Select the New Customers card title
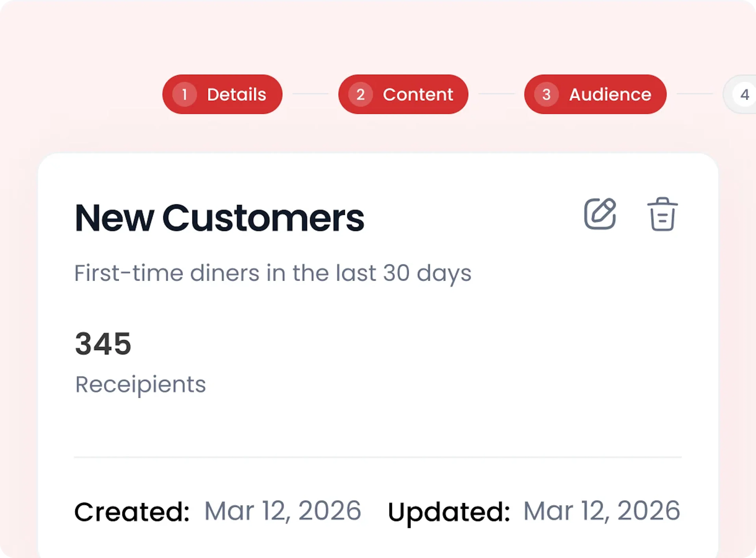 pyautogui.click(x=220, y=218)
